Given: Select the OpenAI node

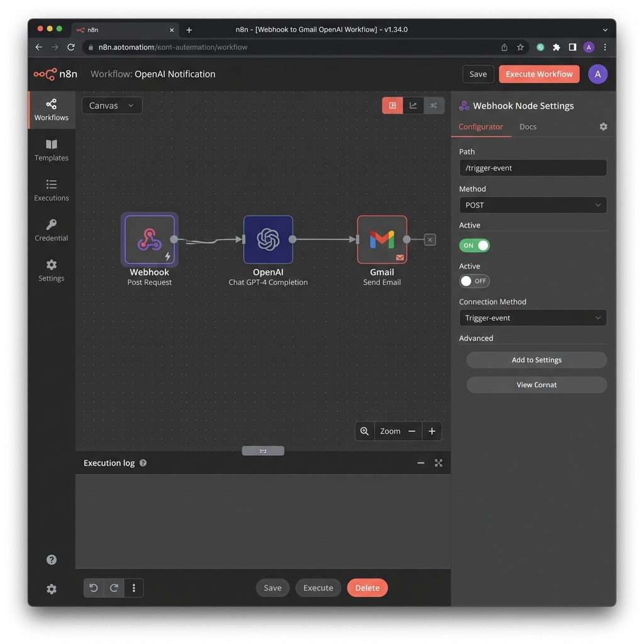Looking at the screenshot, I should [x=268, y=240].
